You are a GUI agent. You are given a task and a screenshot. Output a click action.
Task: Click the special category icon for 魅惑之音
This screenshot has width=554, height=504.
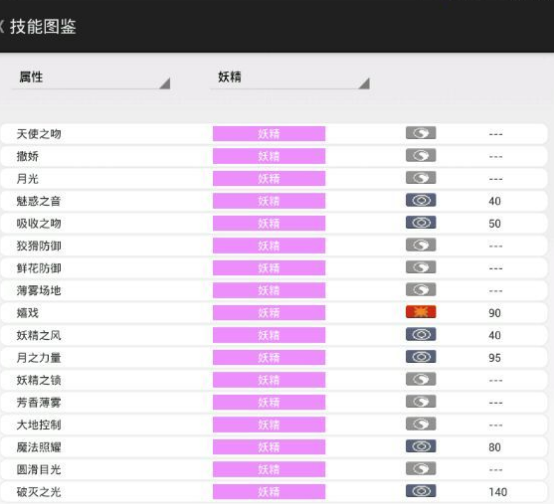click(x=421, y=200)
